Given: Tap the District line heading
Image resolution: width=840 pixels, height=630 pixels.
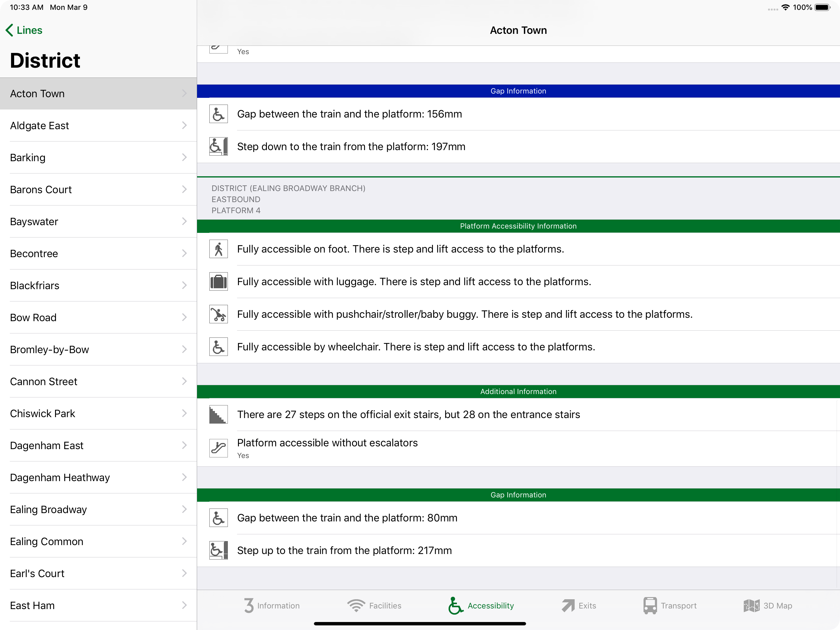Looking at the screenshot, I should point(45,60).
